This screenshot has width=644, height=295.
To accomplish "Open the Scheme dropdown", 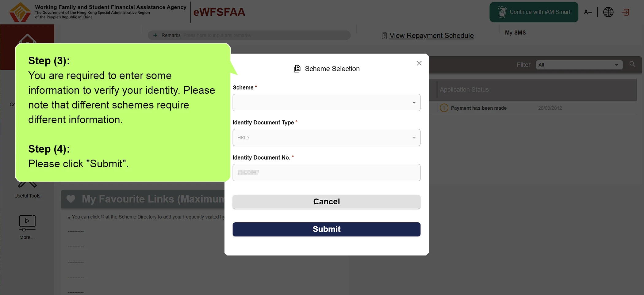I will (x=326, y=103).
